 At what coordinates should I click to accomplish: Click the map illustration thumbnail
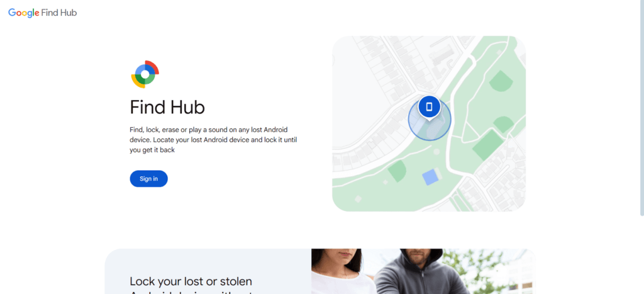[429, 124]
